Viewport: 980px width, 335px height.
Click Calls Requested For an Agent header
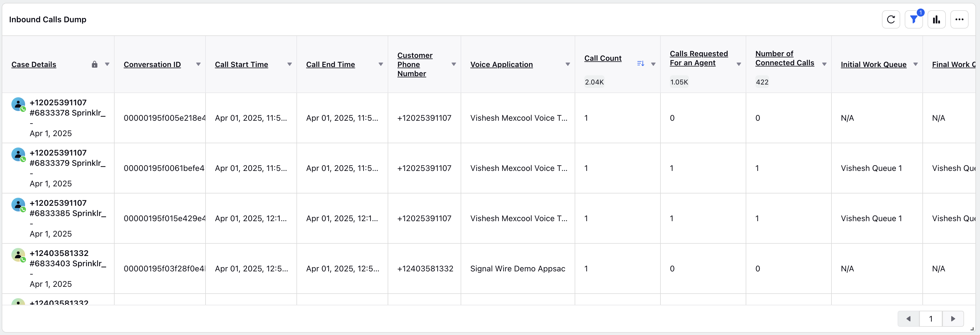(x=699, y=58)
